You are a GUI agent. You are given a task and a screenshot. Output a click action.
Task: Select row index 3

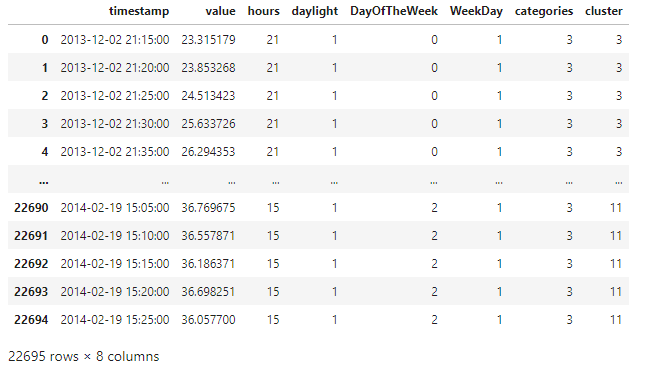tap(45, 124)
